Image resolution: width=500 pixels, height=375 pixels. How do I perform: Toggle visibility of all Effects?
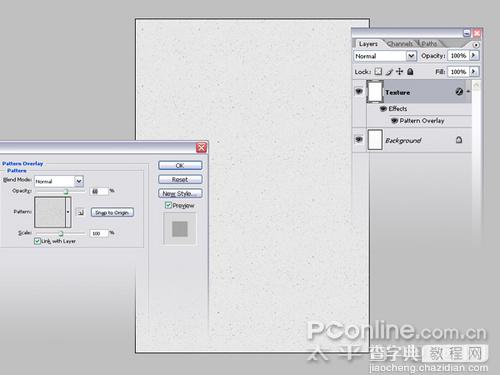383,109
